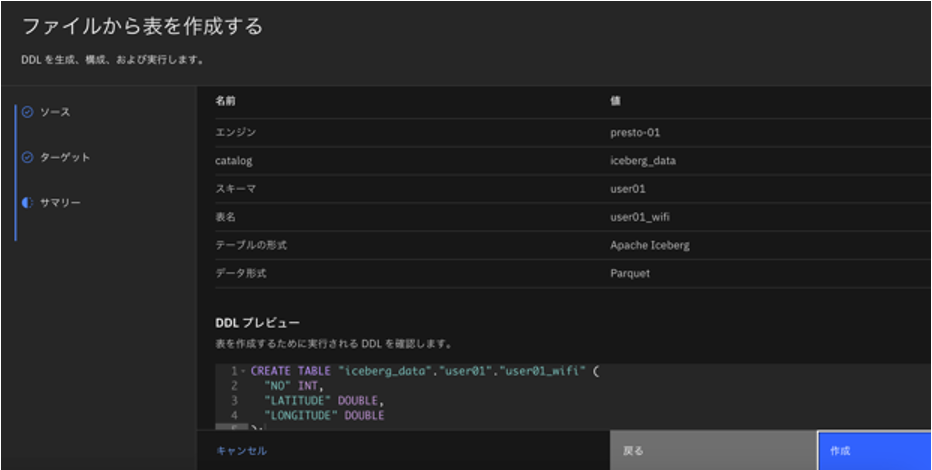Click the 作成 button
The width and height of the screenshot is (932, 470).
(x=875, y=451)
